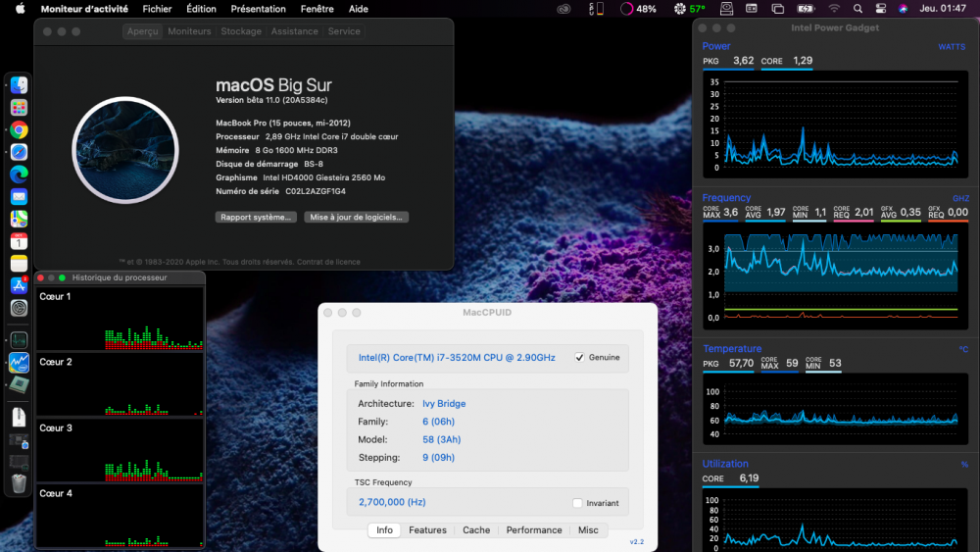Open the Performance tab in MacCPUID
This screenshot has height=552, width=980.
point(534,530)
